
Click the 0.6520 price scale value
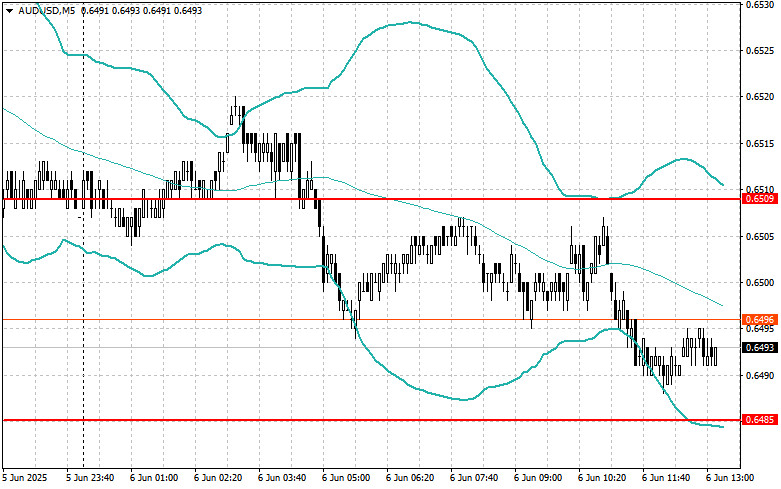[x=760, y=97]
